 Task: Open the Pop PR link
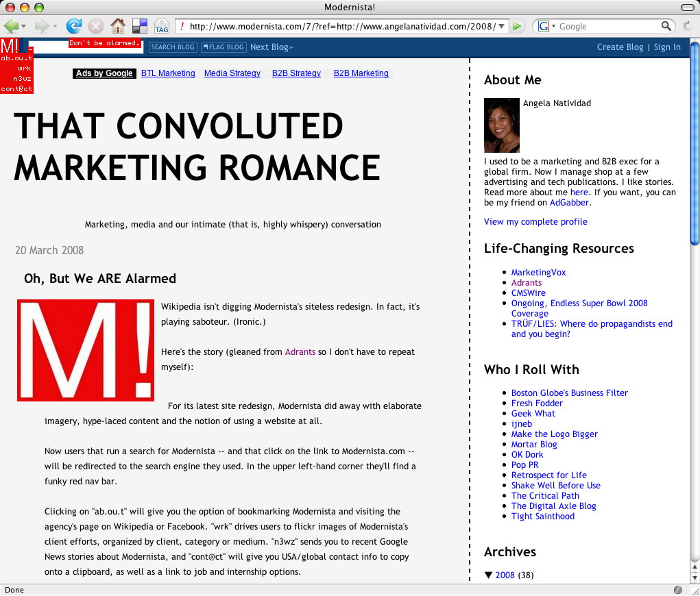point(524,464)
